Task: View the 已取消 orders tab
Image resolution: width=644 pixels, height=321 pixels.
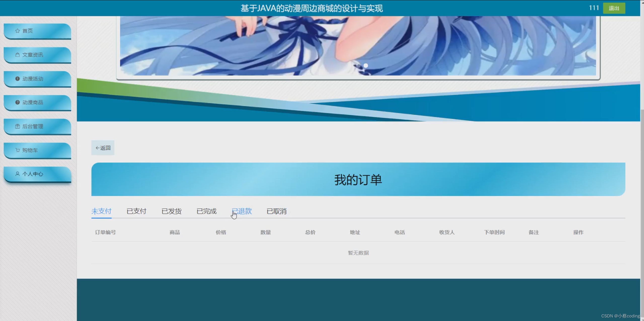Action: click(277, 211)
